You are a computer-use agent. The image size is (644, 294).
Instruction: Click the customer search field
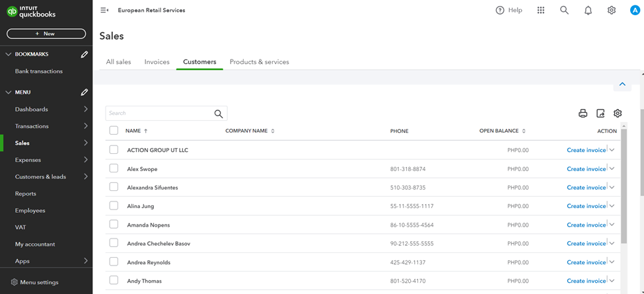160,114
